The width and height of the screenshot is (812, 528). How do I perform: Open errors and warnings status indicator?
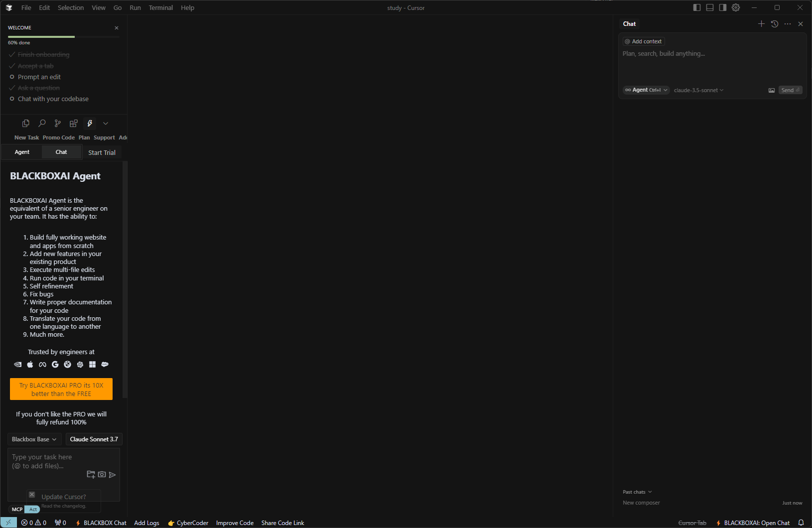34,523
